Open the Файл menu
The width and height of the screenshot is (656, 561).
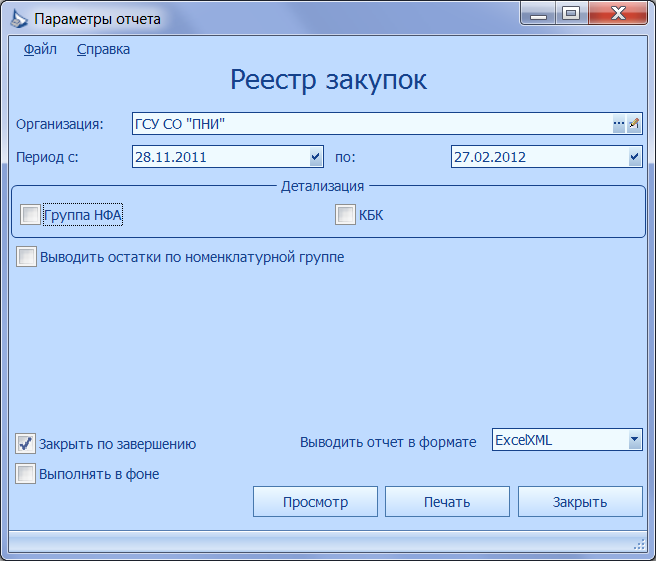(x=40, y=49)
